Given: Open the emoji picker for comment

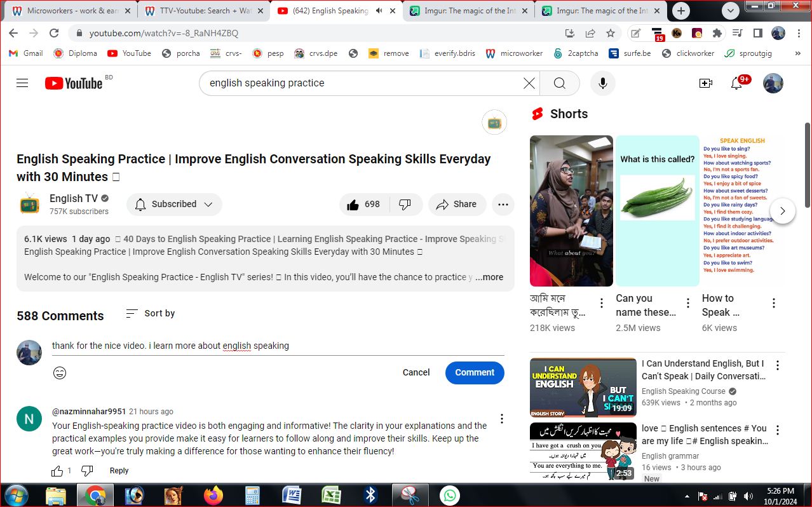Looking at the screenshot, I should point(60,373).
